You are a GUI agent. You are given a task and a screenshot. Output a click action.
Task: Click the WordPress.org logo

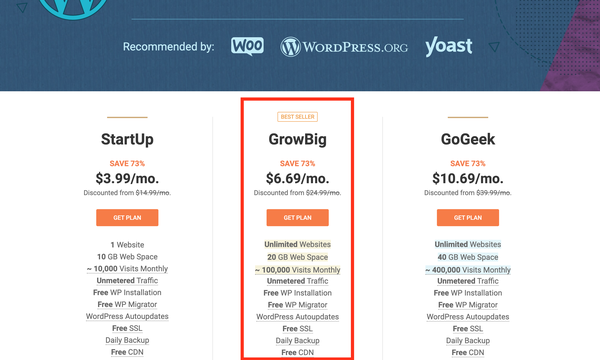pyautogui.click(x=344, y=47)
